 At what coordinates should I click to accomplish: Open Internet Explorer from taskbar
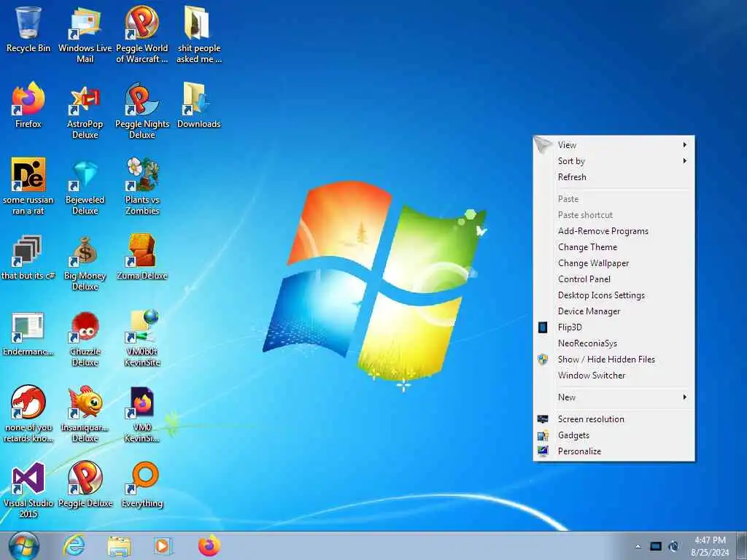(x=74, y=545)
